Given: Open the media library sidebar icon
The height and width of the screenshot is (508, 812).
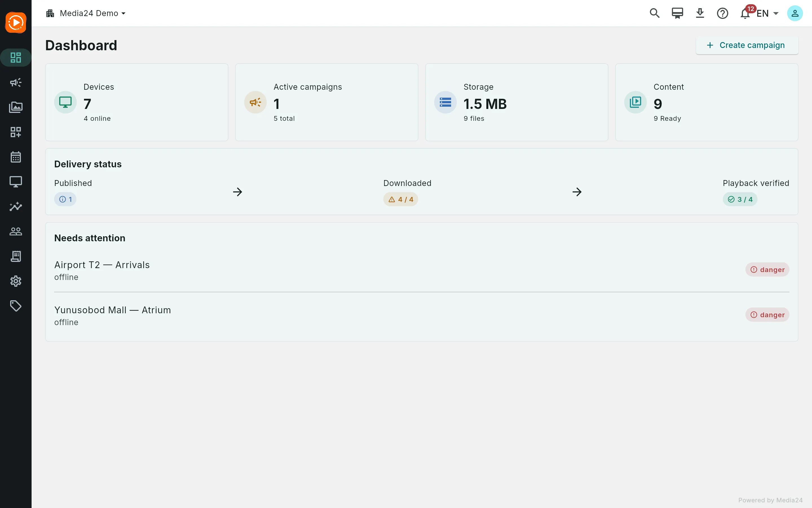Looking at the screenshot, I should click(16, 107).
